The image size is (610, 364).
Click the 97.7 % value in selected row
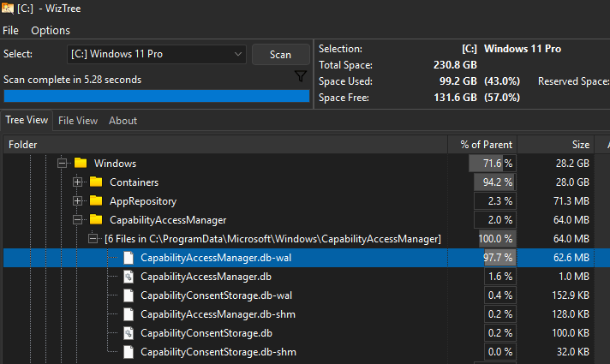pyautogui.click(x=498, y=258)
